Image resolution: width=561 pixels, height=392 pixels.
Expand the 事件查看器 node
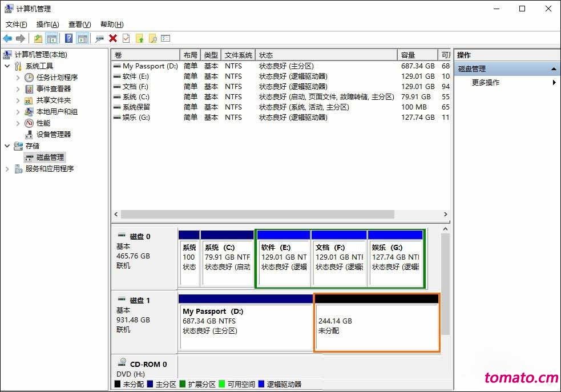point(18,89)
